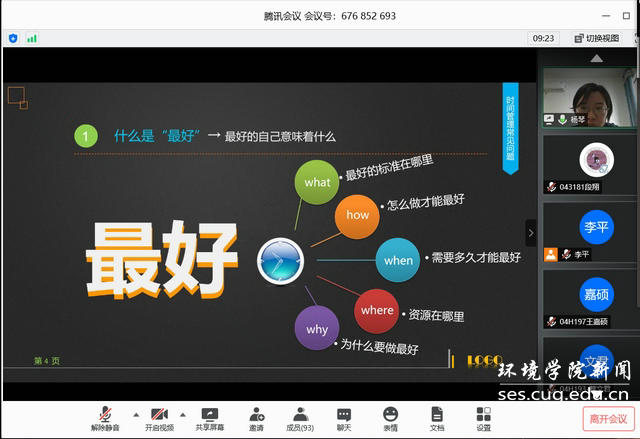Open the members list 成员(93)
The height and width of the screenshot is (439, 640).
tap(300, 418)
